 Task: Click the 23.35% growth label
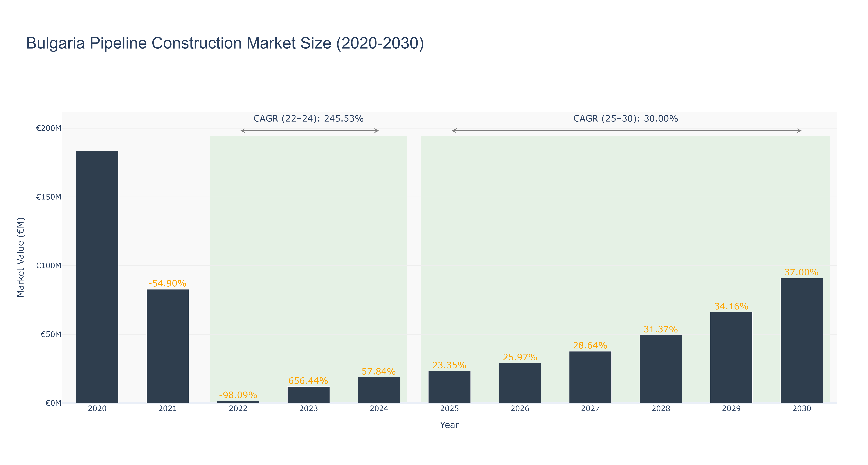[x=449, y=365]
